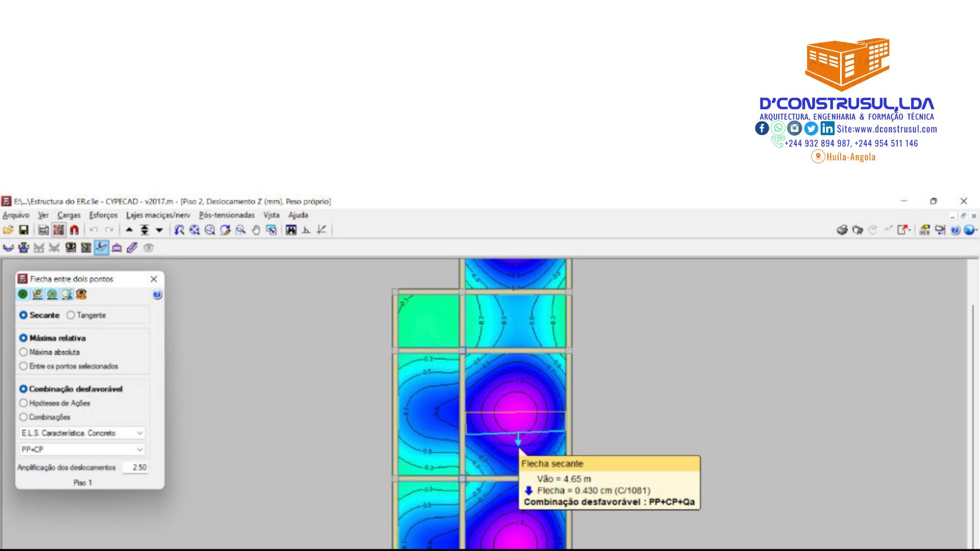This screenshot has width=980, height=551.
Task: Open the Esforços menu
Action: (x=103, y=215)
